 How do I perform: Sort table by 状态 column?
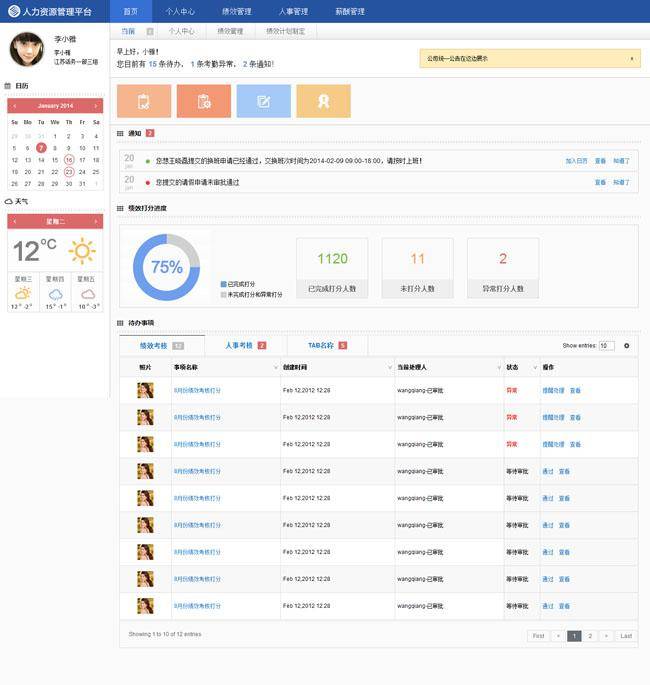pos(534,368)
